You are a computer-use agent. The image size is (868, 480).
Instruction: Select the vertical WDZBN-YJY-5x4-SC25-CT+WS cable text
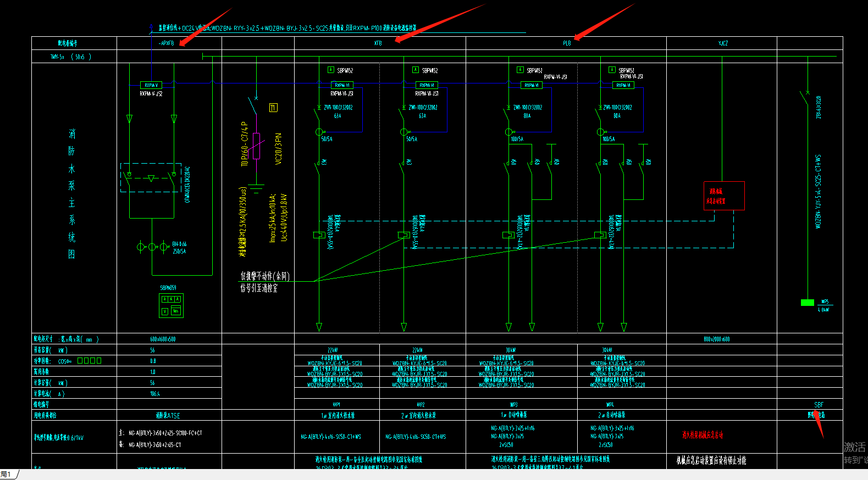[818, 192]
